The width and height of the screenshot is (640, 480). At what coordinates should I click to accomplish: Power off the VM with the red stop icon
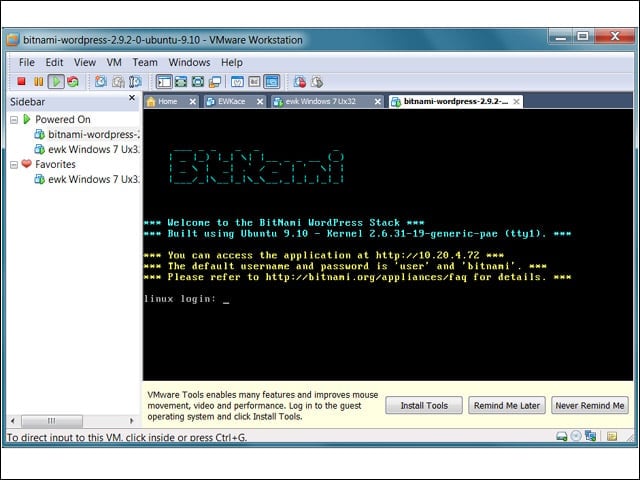(21, 82)
